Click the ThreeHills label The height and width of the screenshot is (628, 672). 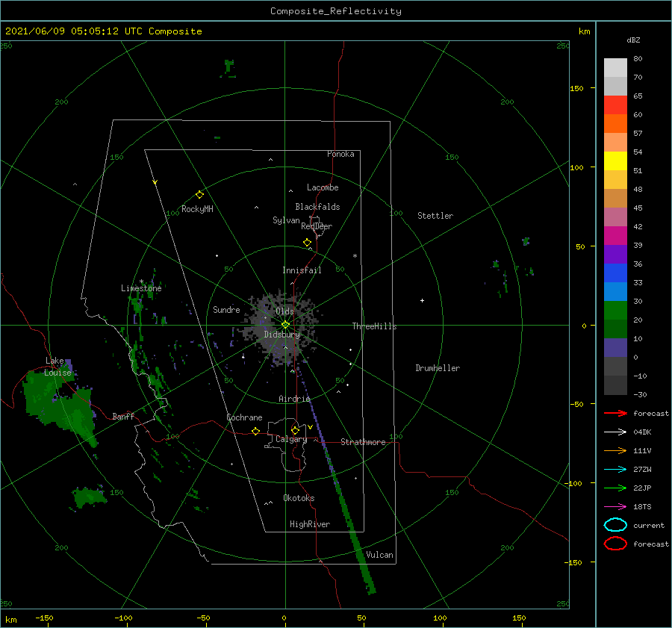[x=374, y=326]
